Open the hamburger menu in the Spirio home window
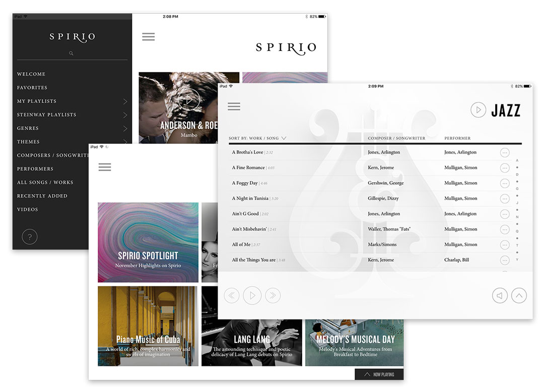The width and height of the screenshot is (544, 392). (149, 37)
